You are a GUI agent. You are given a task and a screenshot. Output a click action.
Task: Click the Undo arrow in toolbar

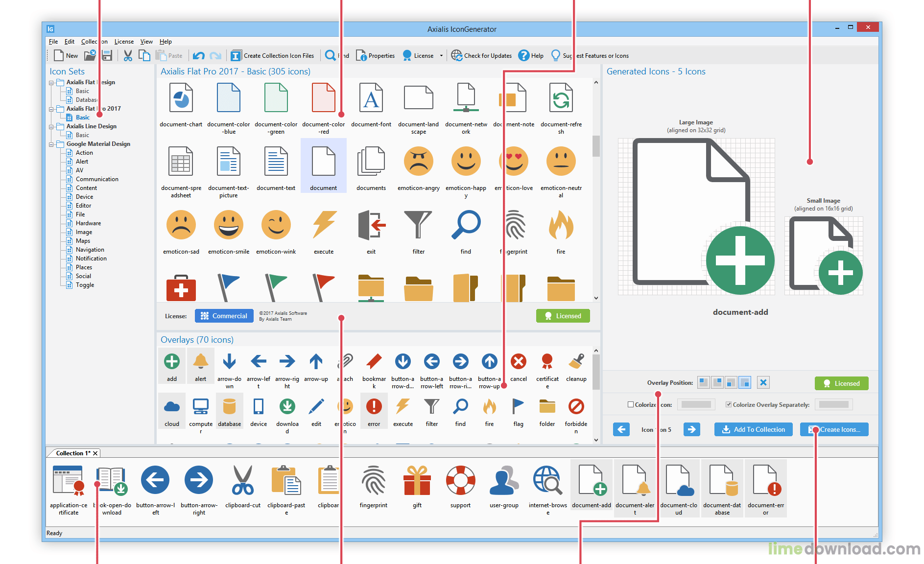pyautogui.click(x=198, y=56)
